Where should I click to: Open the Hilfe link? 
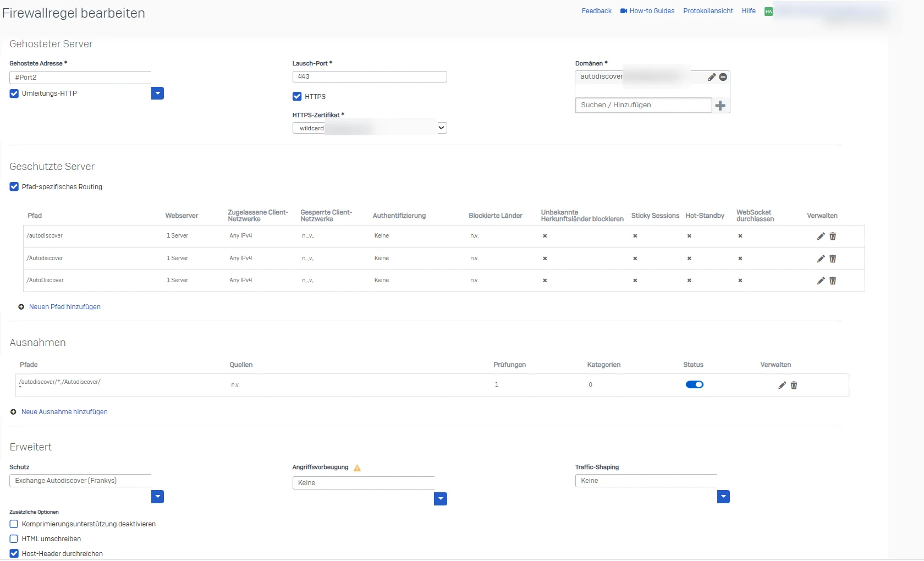749,11
